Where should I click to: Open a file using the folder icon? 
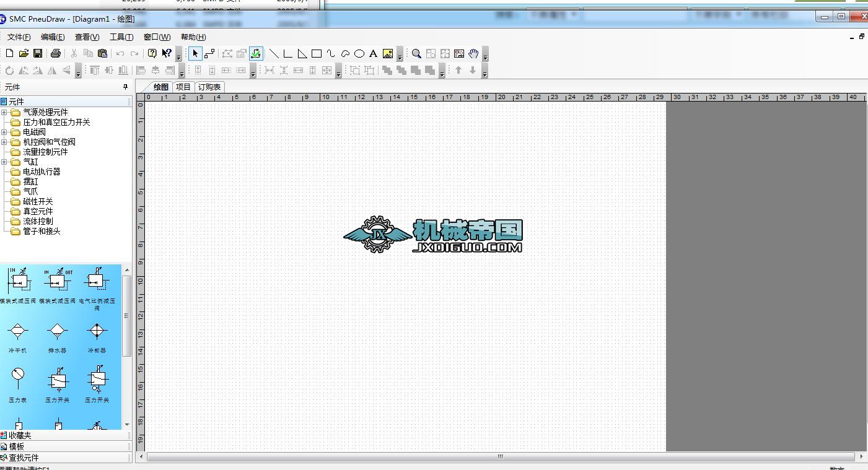point(24,54)
